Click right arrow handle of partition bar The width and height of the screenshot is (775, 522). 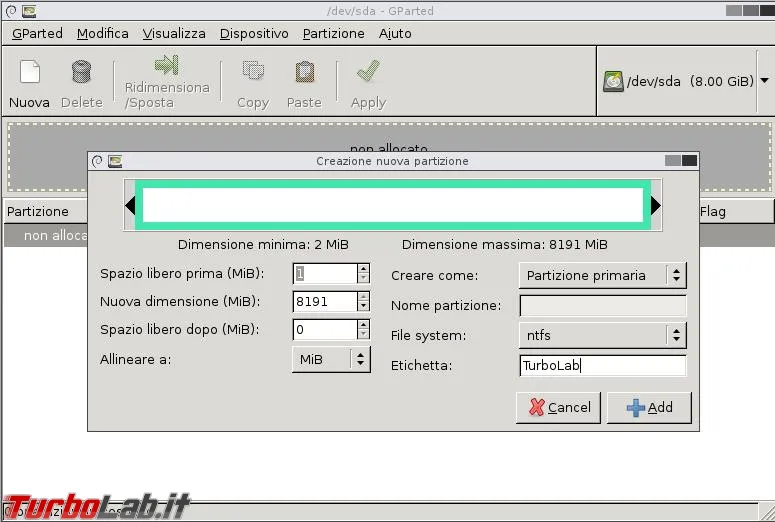[x=656, y=206]
